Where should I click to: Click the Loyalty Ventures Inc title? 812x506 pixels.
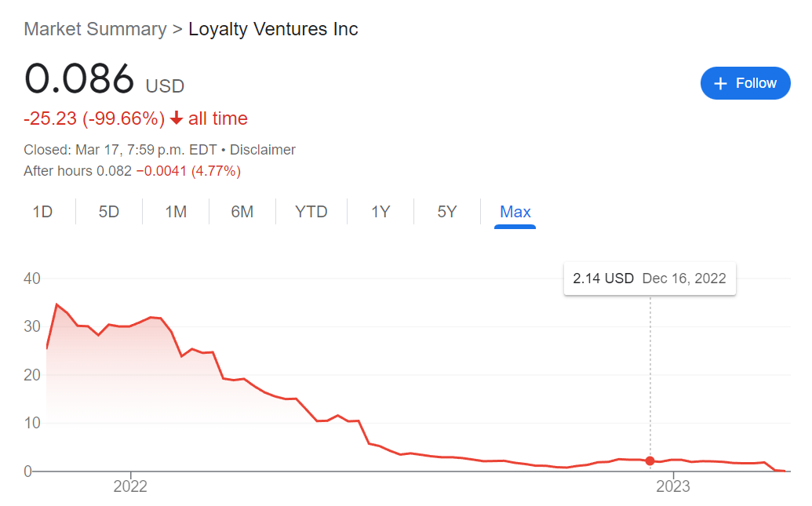(273, 30)
